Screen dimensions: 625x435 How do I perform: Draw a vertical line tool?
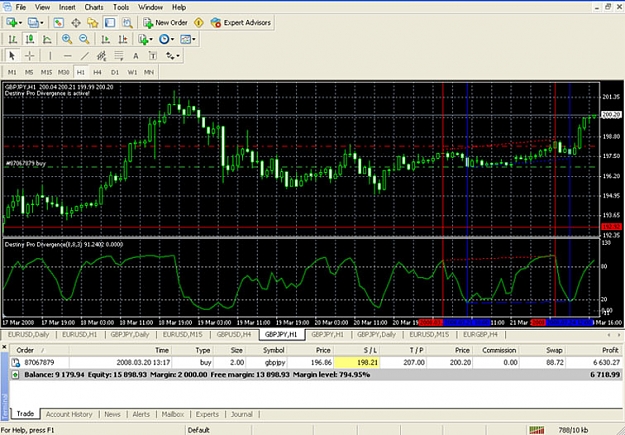[x=50, y=56]
